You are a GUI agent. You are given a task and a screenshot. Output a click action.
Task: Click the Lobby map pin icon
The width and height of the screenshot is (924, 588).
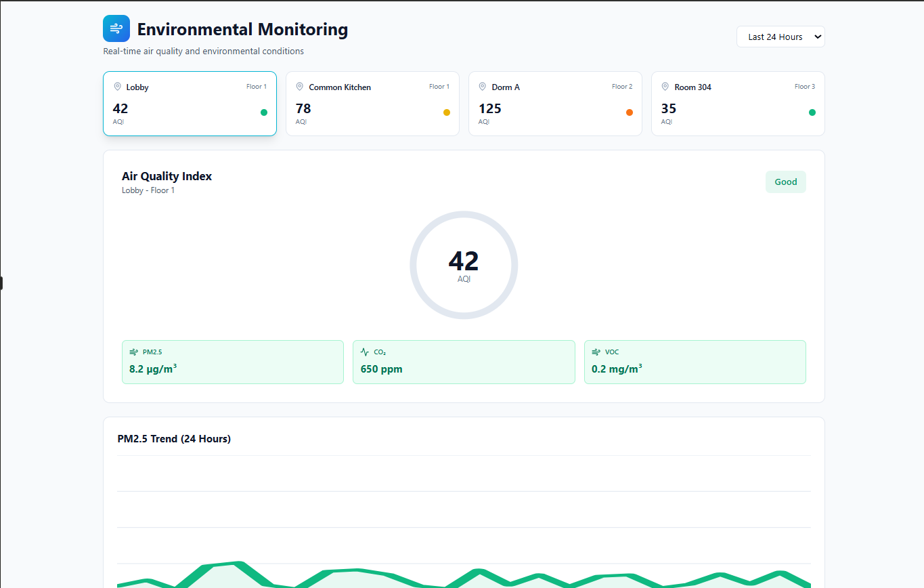pyautogui.click(x=117, y=87)
